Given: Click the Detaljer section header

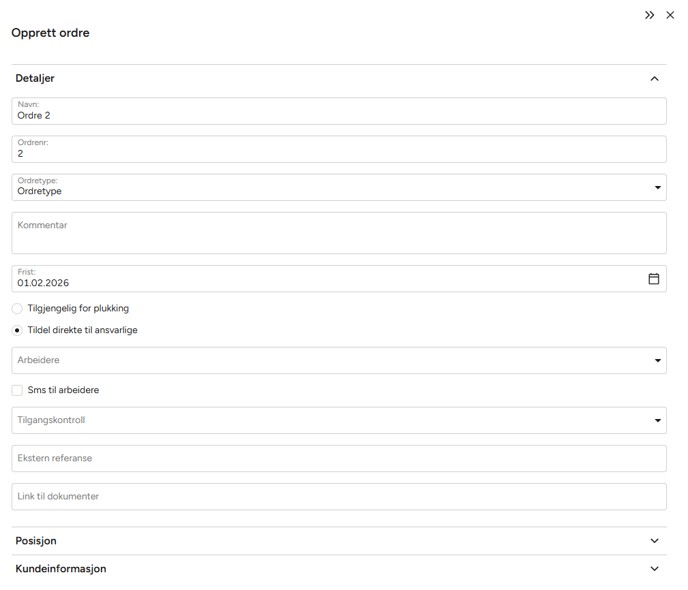Looking at the screenshot, I should pos(35,79).
